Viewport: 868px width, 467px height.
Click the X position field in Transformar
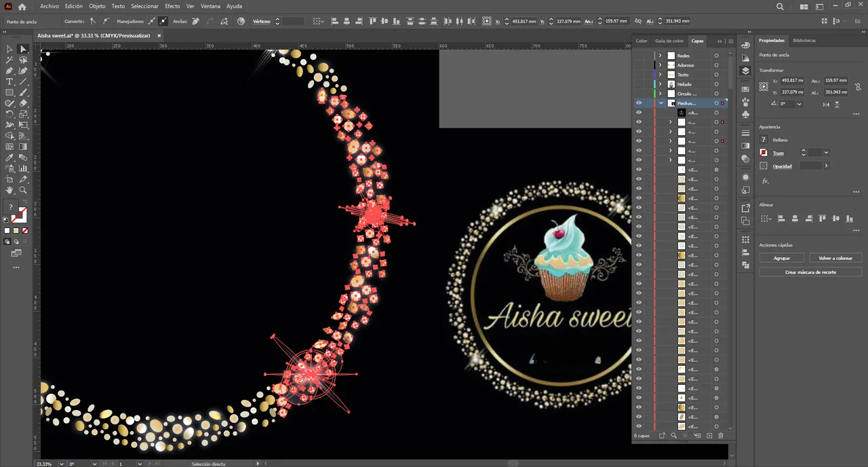pyautogui.click(x=792, y=80)
